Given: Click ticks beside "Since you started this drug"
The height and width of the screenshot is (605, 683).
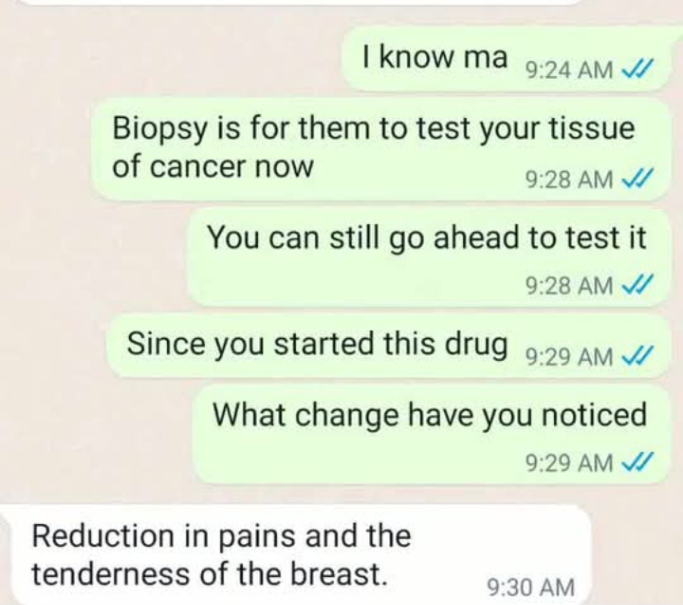Looking at the screenshot, I should (636, 358).
